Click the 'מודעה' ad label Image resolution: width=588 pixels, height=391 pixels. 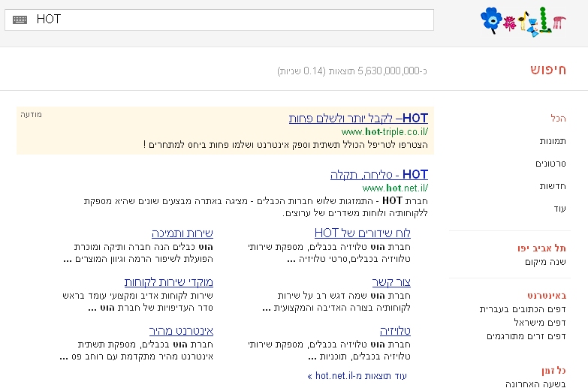31,114
